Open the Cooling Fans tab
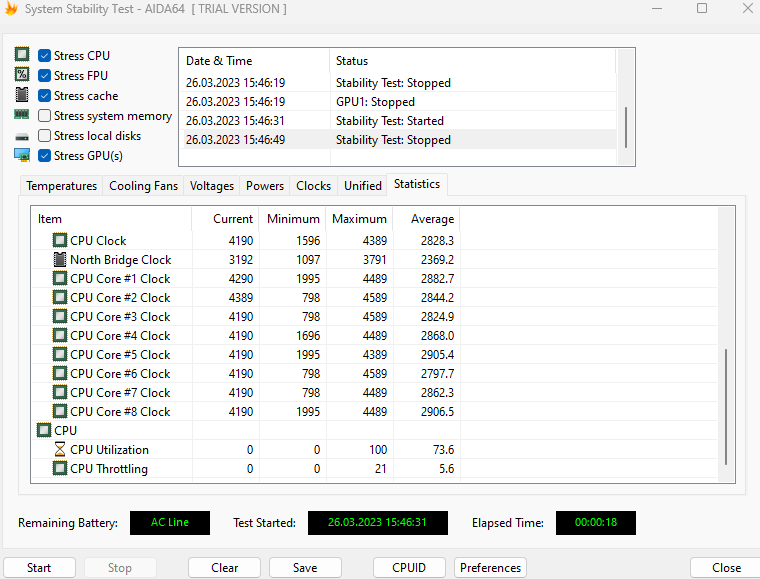 point(143,186)
